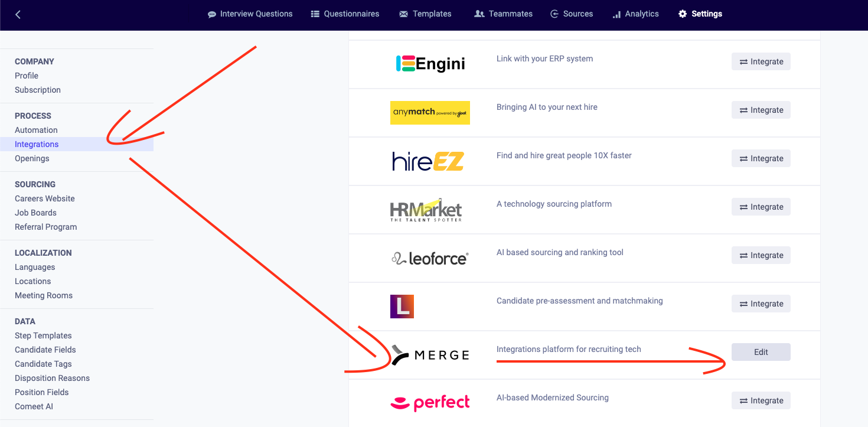The width and height of the screenshot is (868, 427).
Task: Integrate perfect AI-based sourcing
Action: 761,400
